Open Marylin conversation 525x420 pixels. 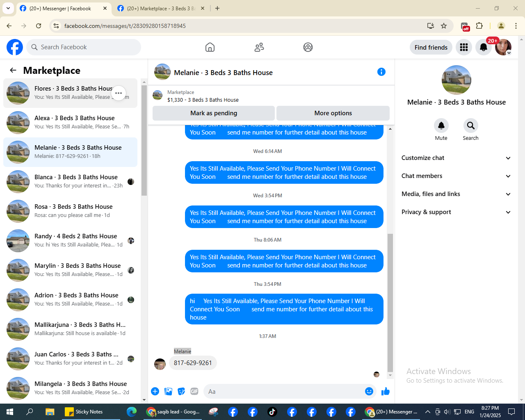[x=71, y=270]
